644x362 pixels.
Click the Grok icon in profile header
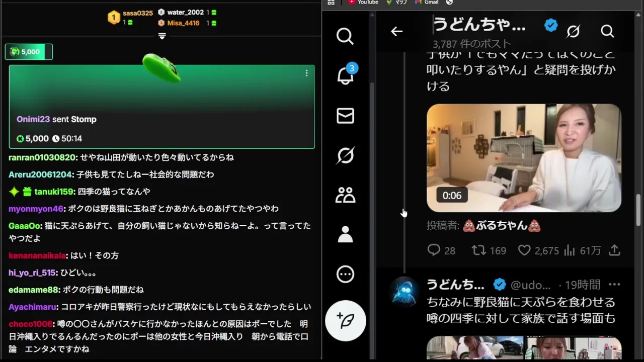(573, 31)
